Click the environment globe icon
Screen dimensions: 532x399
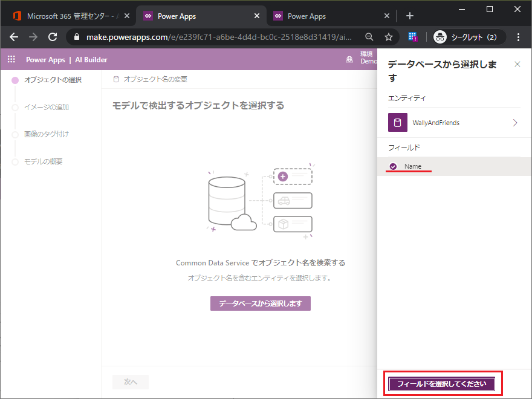pos(349,60)
